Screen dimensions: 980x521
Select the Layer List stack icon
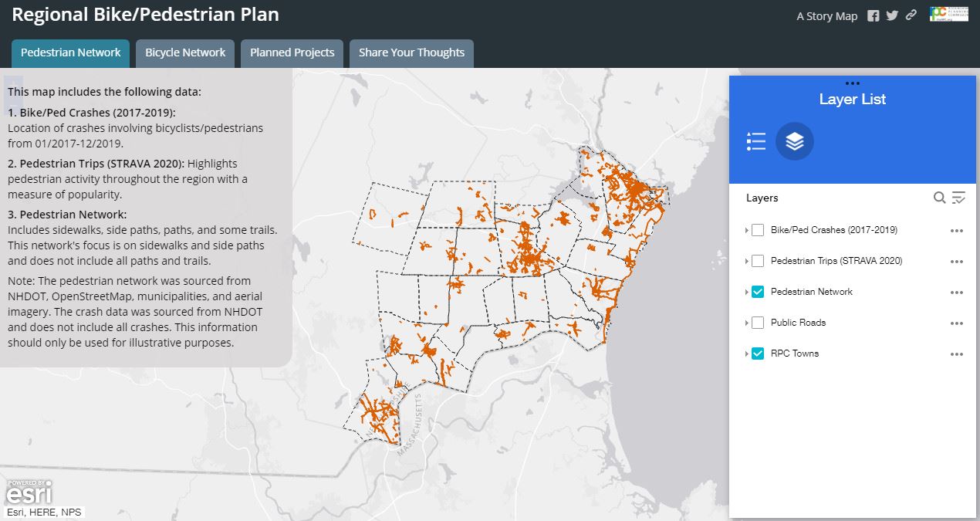(x=795, y=142)
